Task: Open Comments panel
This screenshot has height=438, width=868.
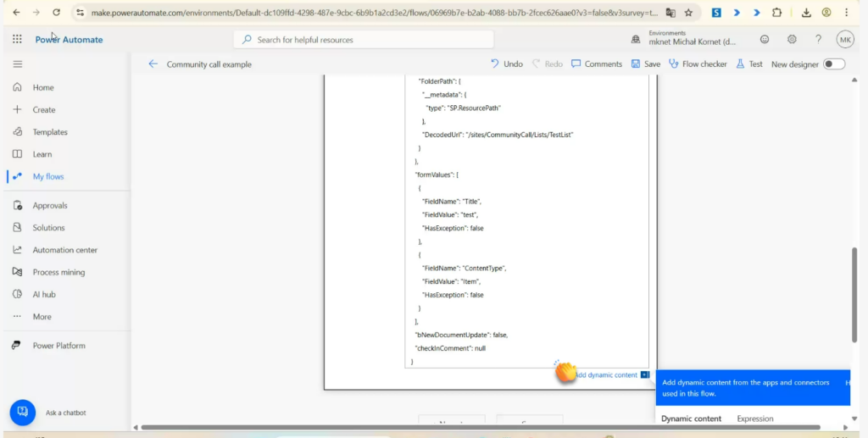Action: coord(597,64)
